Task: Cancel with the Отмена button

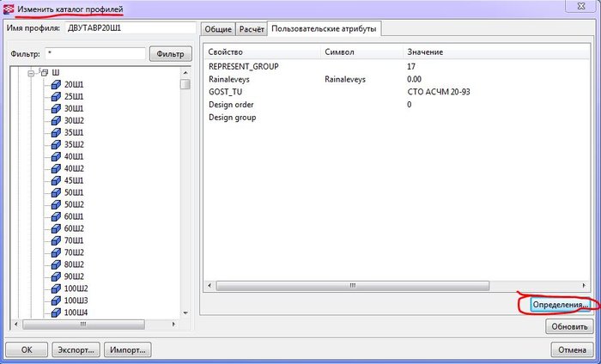Action: (x=572, y=349)
